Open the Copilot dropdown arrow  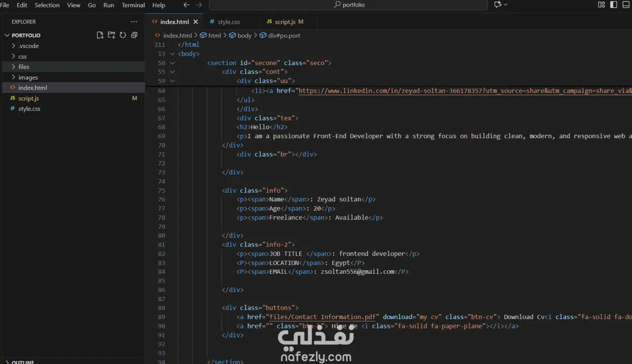pos(506,5)
